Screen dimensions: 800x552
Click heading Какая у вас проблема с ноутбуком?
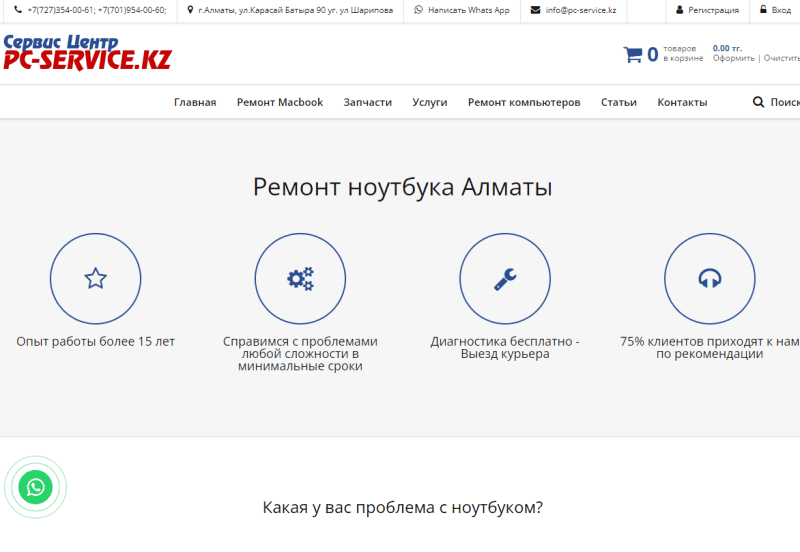[x=403, y=508]
